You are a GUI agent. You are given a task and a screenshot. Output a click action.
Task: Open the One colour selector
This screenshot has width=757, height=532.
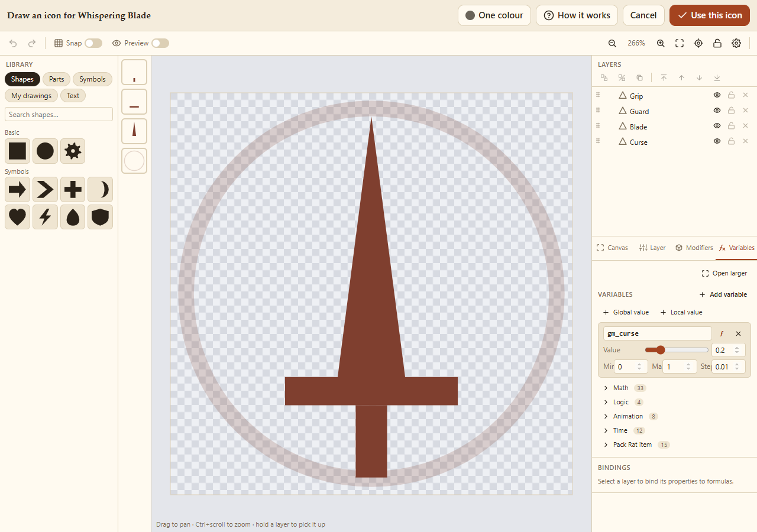point(494,15)
